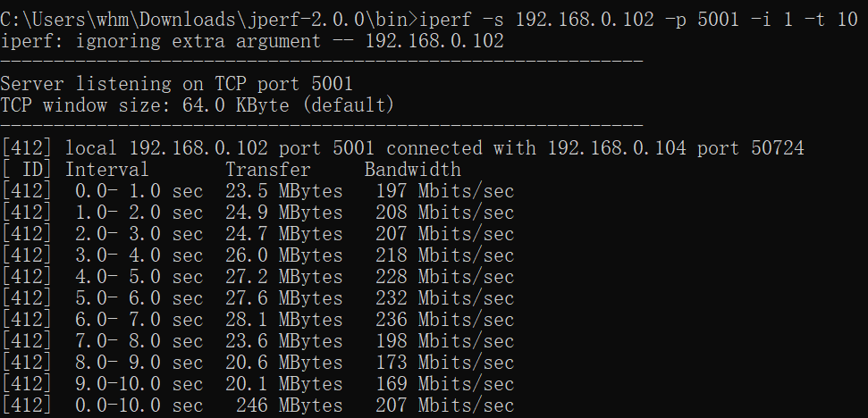868x418 pixels.
Task: Click the 27.2 MBytes transfer value
Action: (x=284, y=277)
